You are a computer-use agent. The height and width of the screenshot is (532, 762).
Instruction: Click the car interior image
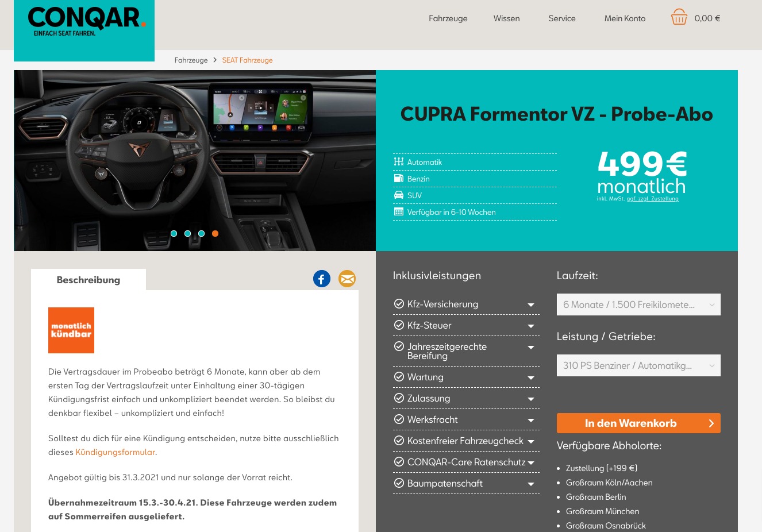click(x=195, y=161)
